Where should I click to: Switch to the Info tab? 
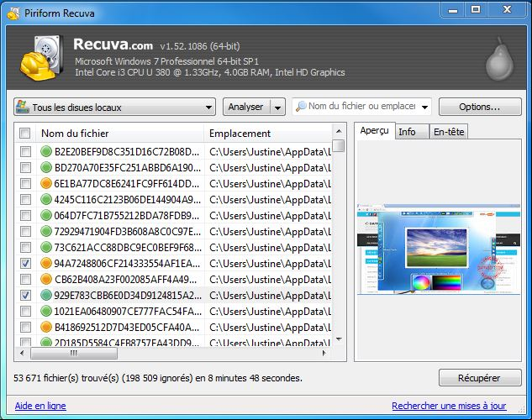[x=412, y=132]
